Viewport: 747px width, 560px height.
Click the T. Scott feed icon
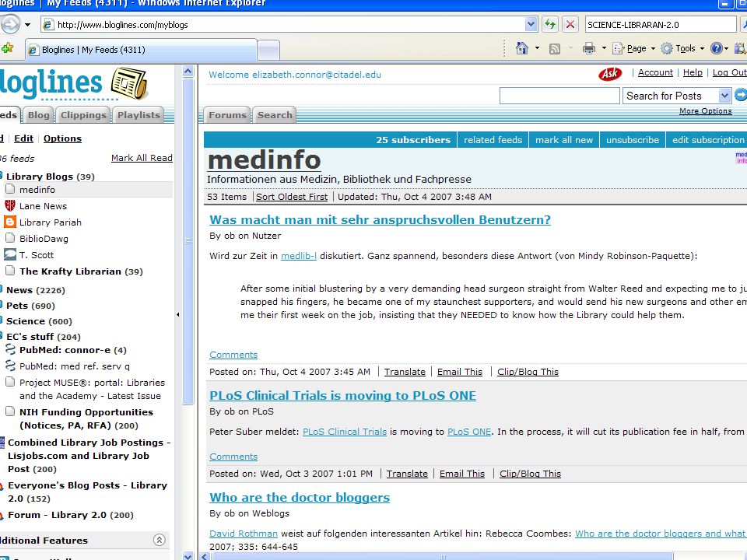click(9, 255)
